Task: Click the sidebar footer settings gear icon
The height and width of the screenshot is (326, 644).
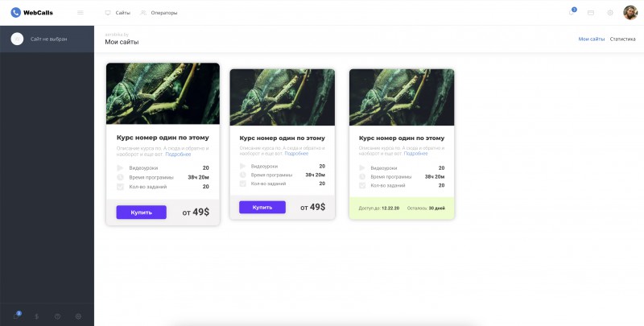Action: pos(79,316)
